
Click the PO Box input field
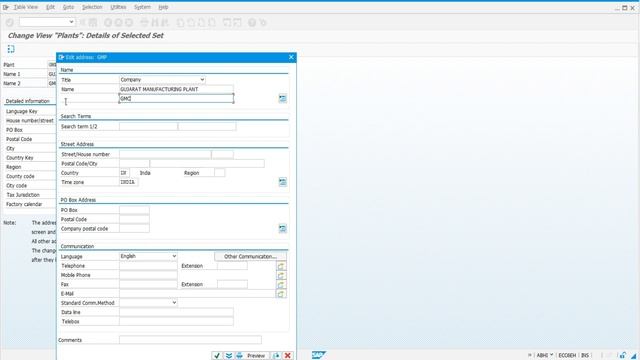click(134, 210)
